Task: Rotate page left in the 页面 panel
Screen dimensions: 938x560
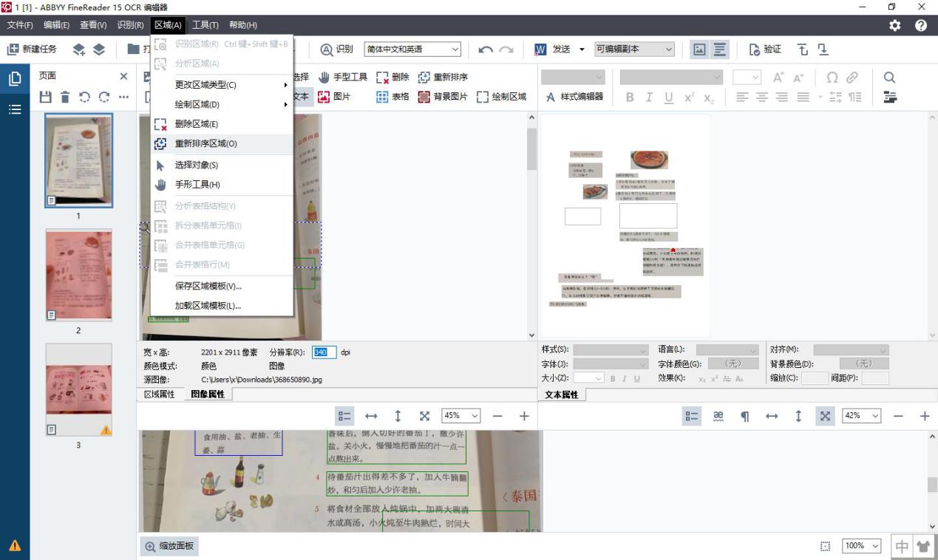Action: [x=85, y=97]
